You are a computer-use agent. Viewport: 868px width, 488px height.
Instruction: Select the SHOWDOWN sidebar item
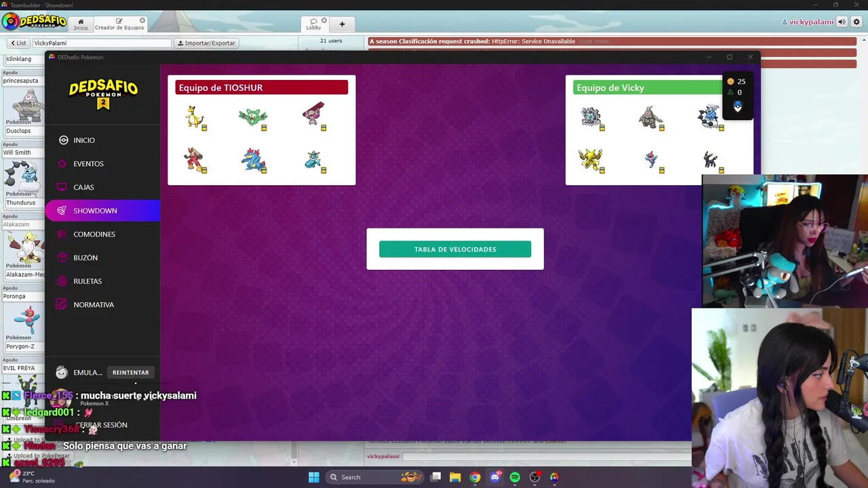(x=102, y=211)
